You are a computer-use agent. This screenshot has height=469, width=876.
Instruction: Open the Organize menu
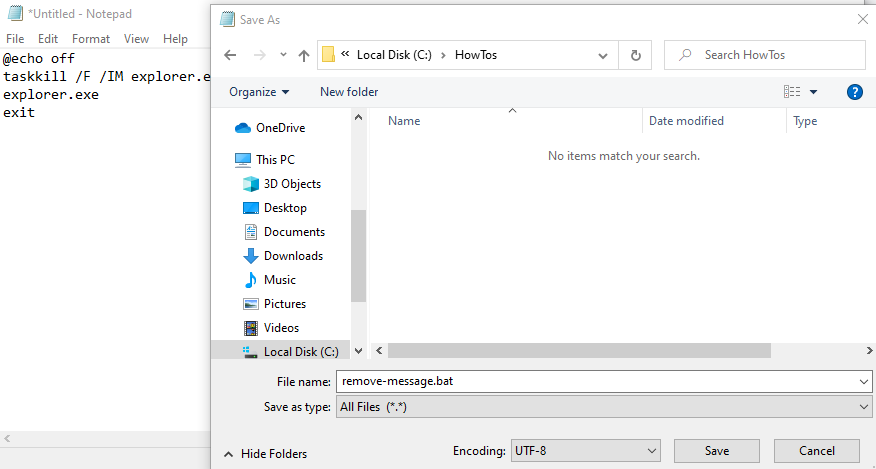[x=259, y=92]
